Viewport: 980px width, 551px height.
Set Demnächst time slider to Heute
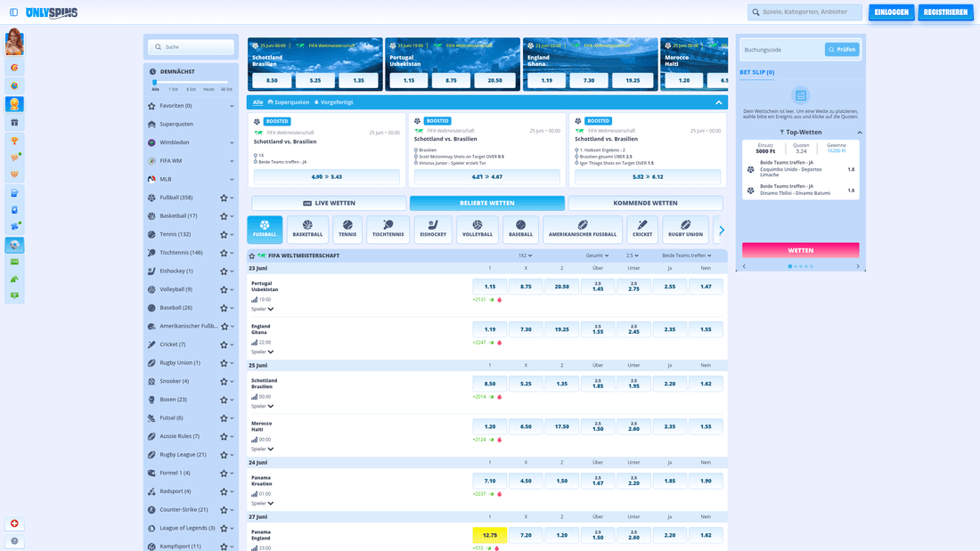point(208,89)
